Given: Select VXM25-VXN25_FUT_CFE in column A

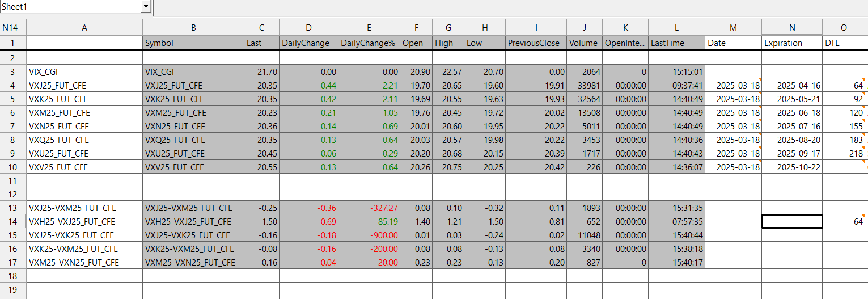Looking at the screenshot, I should [84, 263].
